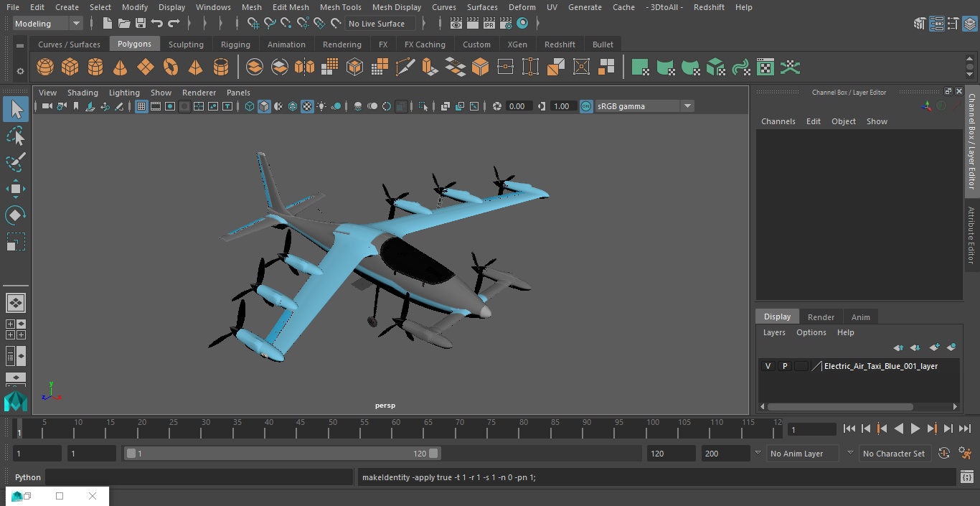
Task: Create a polygon pipe shelf icon
Action: point(221,67)
